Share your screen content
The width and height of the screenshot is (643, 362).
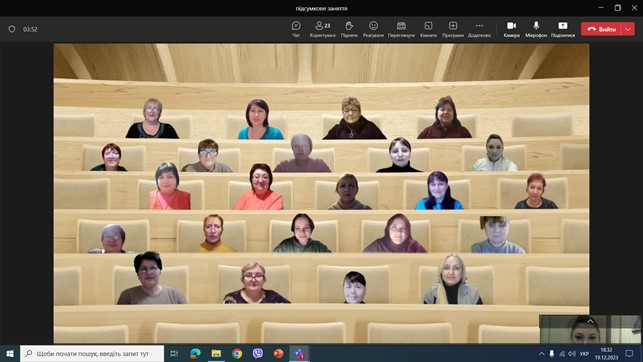[563, 29]
